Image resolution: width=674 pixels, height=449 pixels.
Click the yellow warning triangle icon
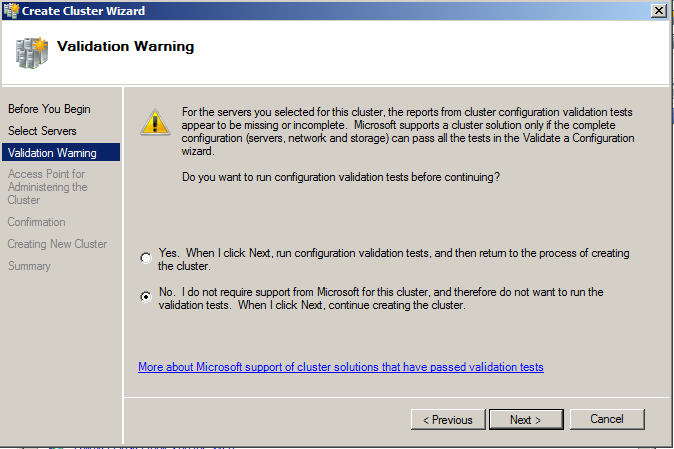pyautogui.click(x=155, y=122)
